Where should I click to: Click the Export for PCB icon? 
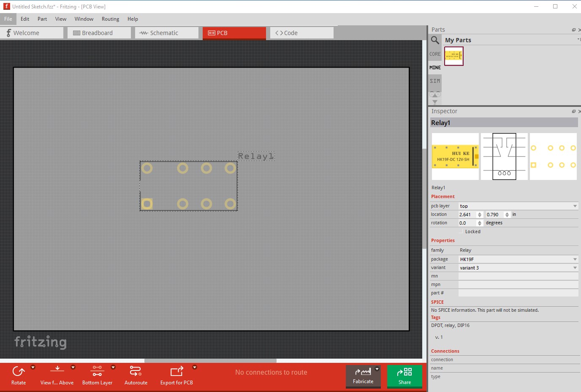coord(176,371)
